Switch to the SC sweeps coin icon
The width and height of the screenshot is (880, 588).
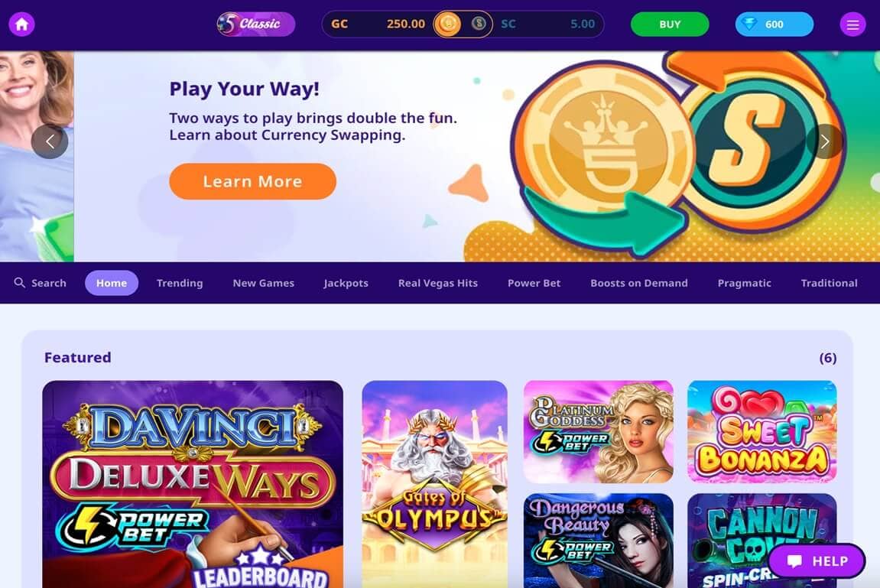pyautogui.click(x=478, y=24)
